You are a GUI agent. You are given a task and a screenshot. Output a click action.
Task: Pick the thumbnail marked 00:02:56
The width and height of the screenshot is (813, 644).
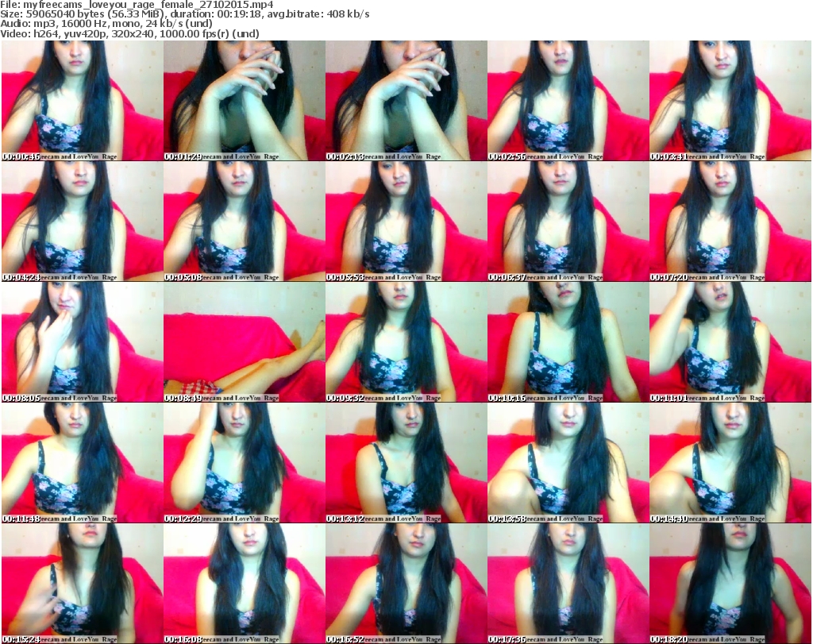(568, 101)
